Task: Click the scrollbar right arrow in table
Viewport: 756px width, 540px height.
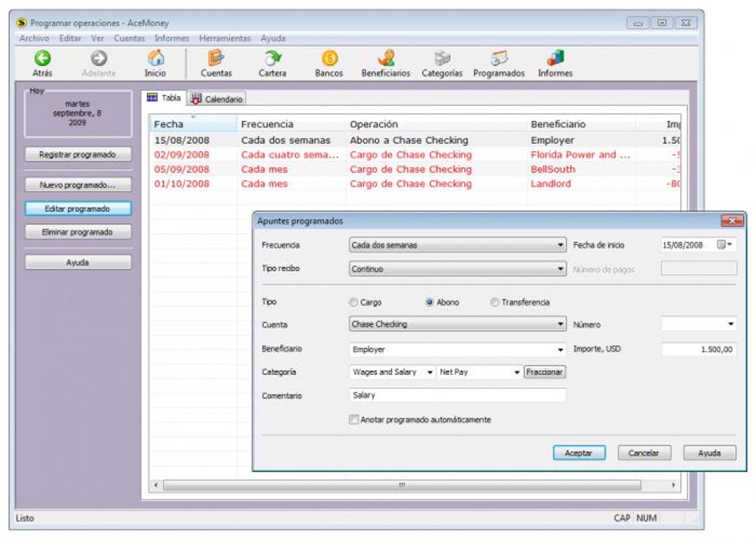Action: click(673, 485)
